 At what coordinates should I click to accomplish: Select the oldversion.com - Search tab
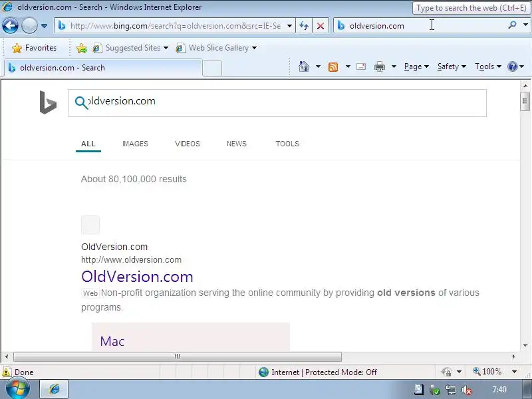(x=103, y=68)
